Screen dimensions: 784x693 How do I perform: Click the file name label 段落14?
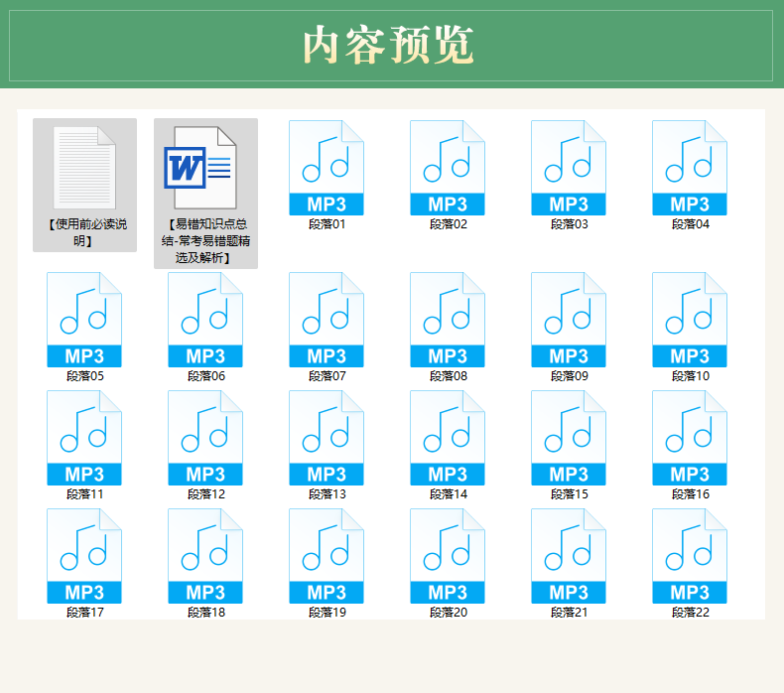(x=448, y=493)
